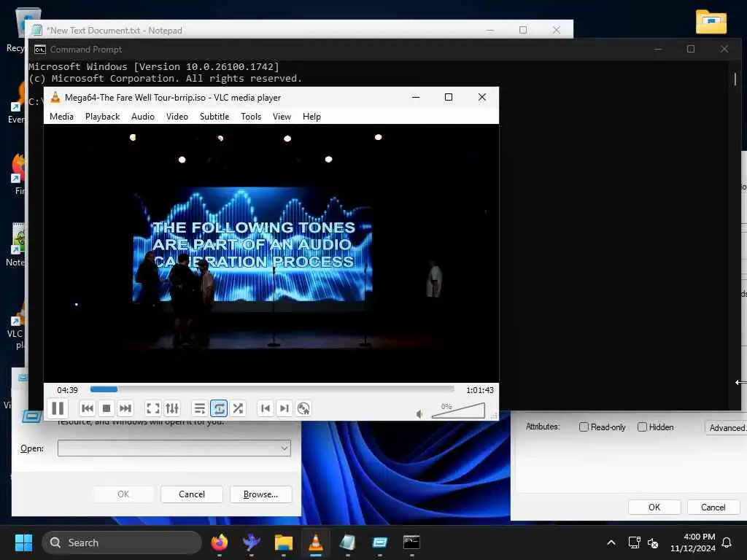The image size is (747, 560).
Task: Open File Explorer from the taskbar
Action: (x=284, y=542)
